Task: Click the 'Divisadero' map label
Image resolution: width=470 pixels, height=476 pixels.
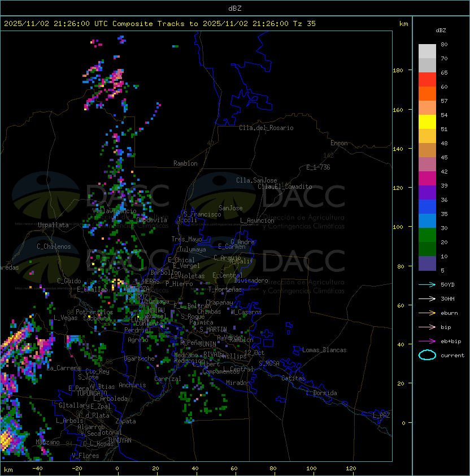Action: 251,280
